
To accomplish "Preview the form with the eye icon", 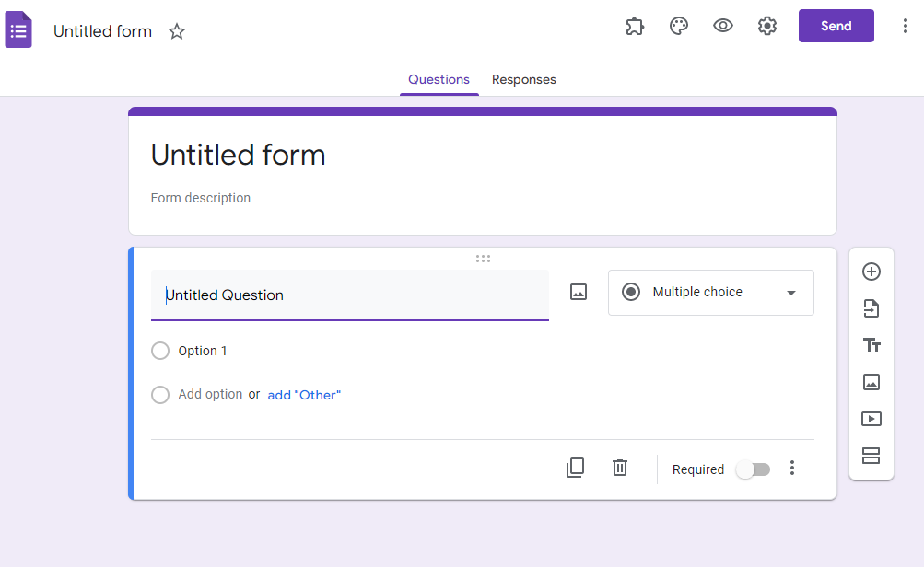I will pos(723,26).
